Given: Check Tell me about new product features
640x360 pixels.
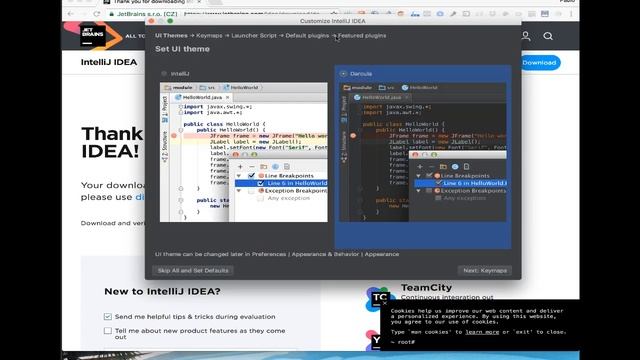Looking at the screenshot, I should tap(108, 331).
